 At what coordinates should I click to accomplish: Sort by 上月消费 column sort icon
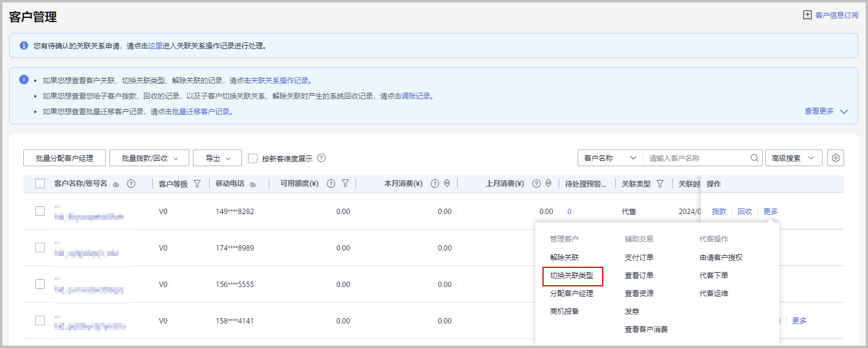tap(548, 184)
